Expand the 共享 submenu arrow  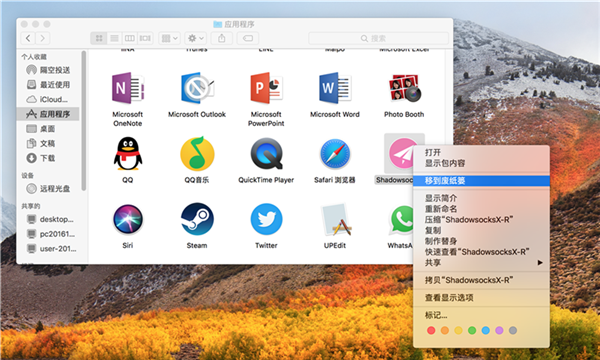click(540, 262)
